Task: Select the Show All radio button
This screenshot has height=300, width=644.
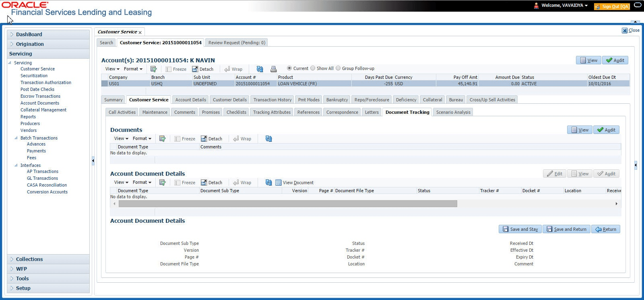Action: (313, 68)
